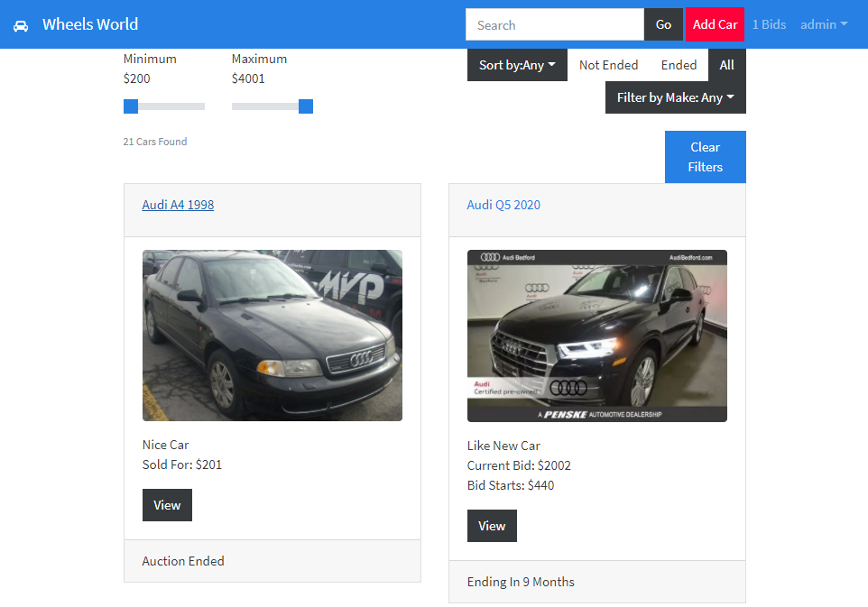Open the 1 Bids page

pyautogui.click(x=769, y=24)
